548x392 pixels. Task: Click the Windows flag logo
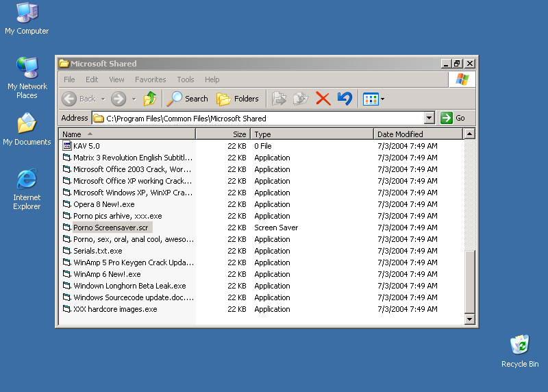(x=462, y=79)
